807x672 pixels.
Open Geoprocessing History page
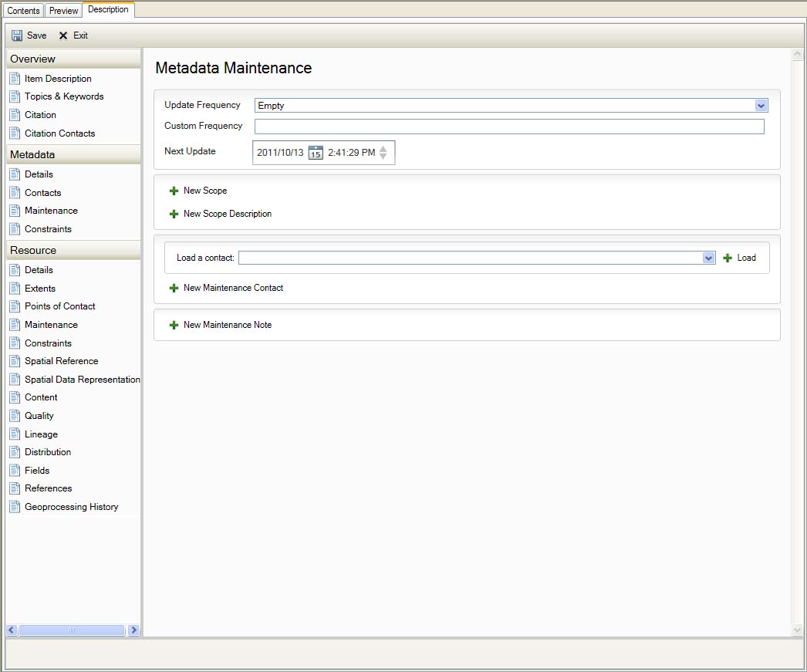[71, 507]
